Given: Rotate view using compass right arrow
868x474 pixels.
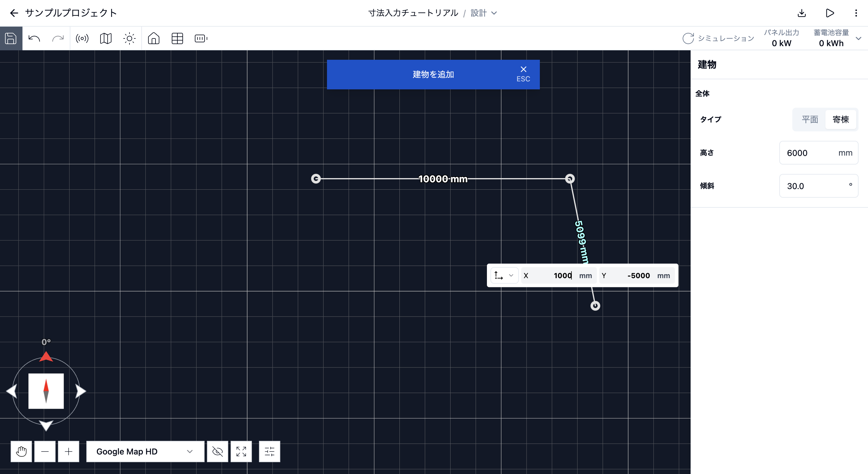Looking at the screenshot, I should [x=80, y=391].
